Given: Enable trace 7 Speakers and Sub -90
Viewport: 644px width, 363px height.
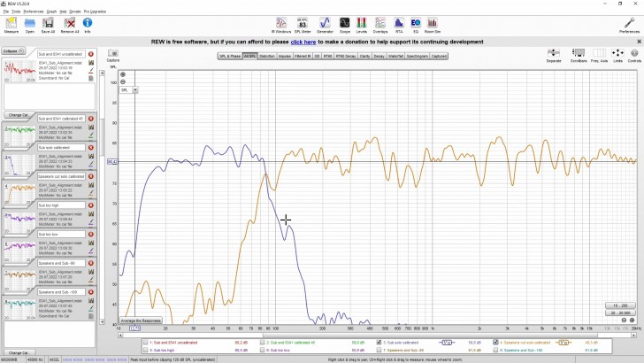Looking at the screenshot, I should tap(379, 351).
